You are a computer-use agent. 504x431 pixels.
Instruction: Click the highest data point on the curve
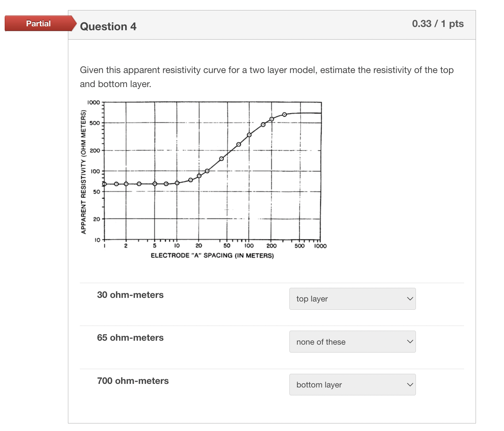(x=284, y=114)
